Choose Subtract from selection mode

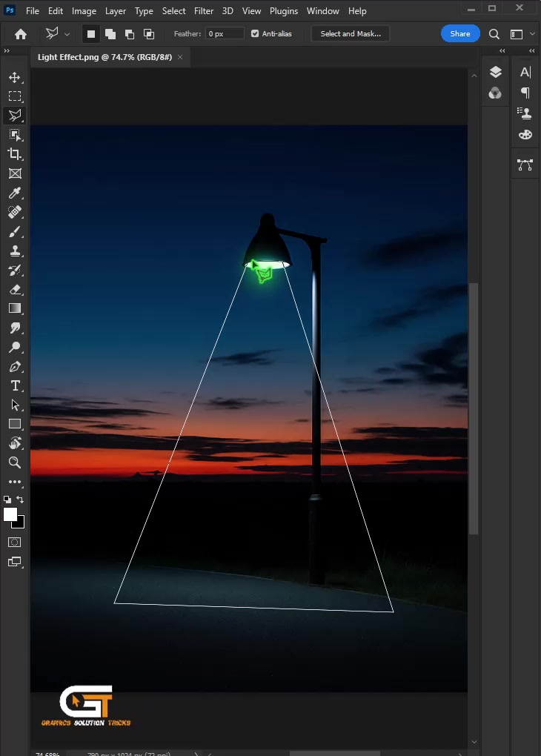[130, 34]
